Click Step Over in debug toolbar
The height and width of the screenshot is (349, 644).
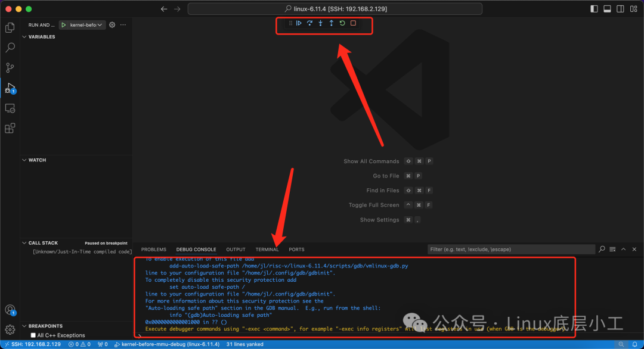click(309, 23)
